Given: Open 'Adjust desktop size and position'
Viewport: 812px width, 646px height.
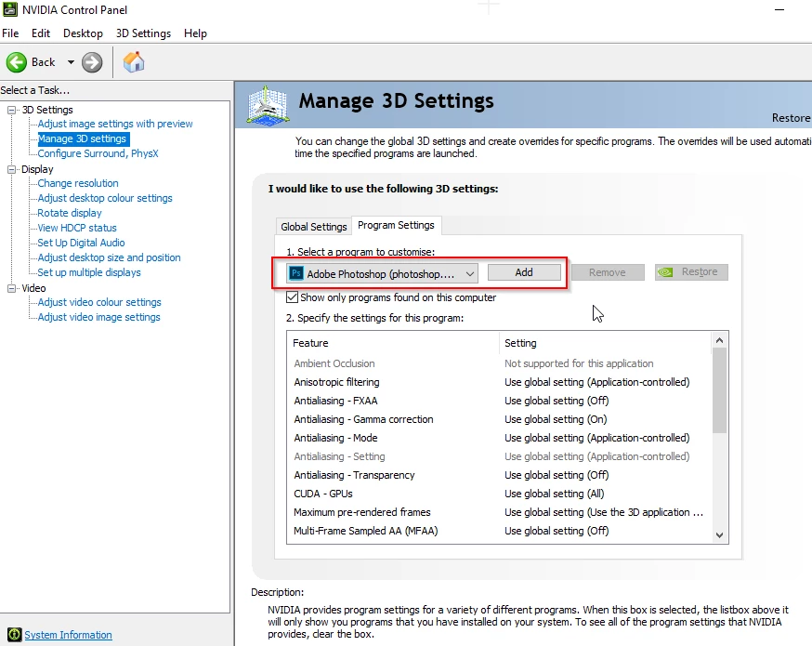Looking at the screenshot, I should click(109, 258).
